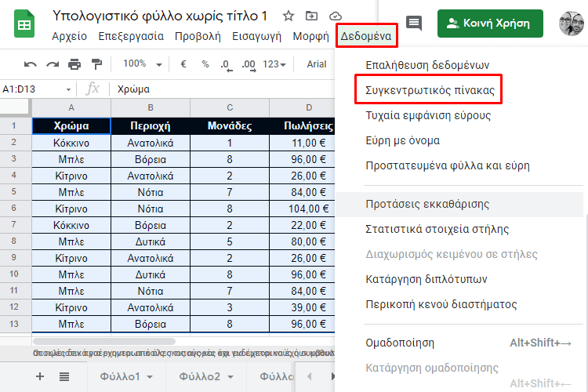Switch to the Φύλλο2 sheet tab
The width and height of the screenshot is (588, 392).
pyautogui.click(x=199, y=376)
